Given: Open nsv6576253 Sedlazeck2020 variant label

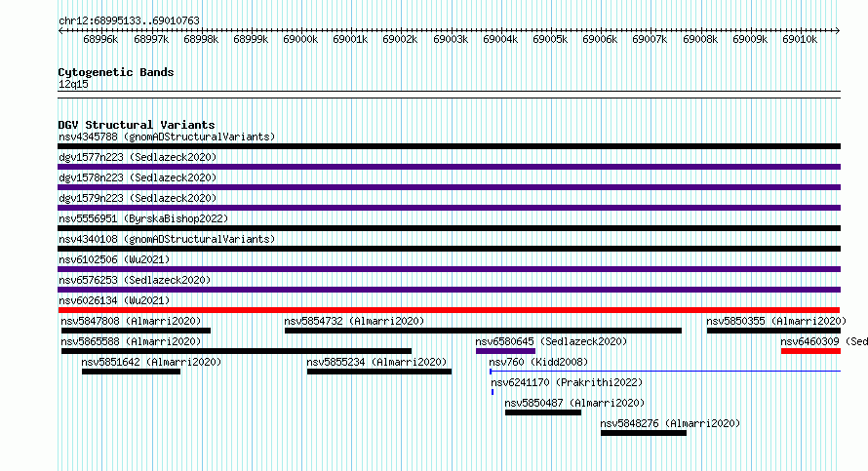Looking at the screenshot, I should (x=135, y=280).
